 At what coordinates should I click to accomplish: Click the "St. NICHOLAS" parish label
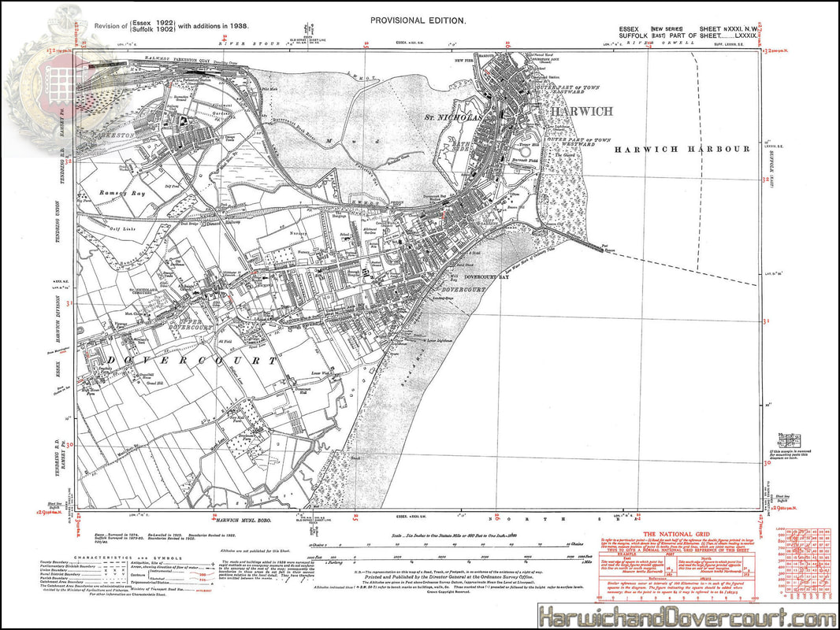(454, 117)
